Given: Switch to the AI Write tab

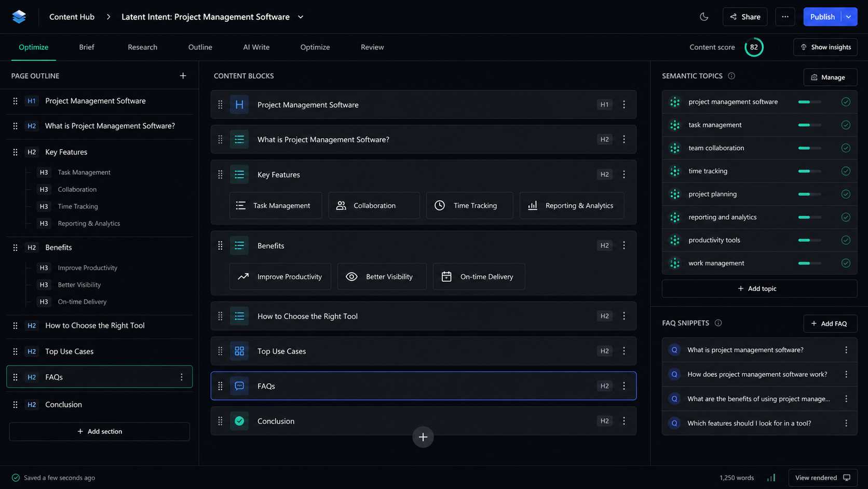Looking at the screenshot, I should coord(256,47).
